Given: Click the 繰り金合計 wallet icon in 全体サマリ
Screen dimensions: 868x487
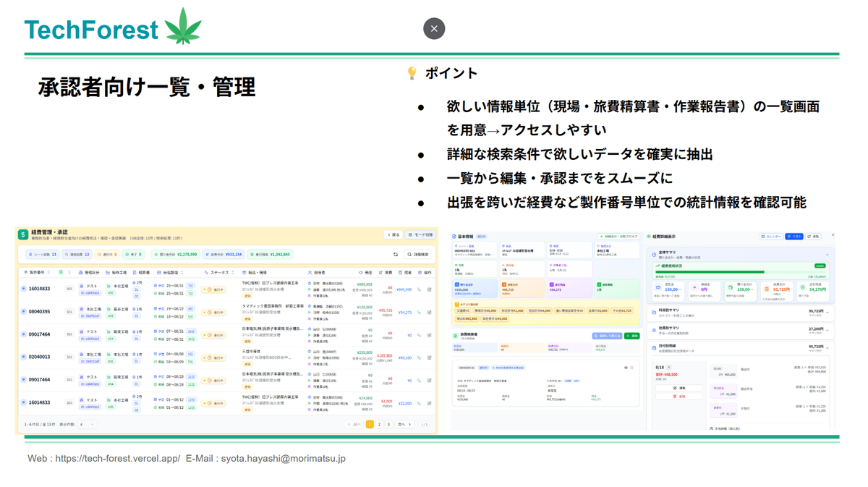Looking at the screenshot, I should click(730, 286).
